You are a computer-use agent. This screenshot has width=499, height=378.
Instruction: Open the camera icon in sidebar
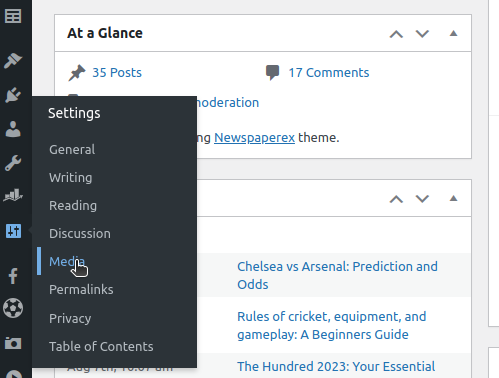click(x=13, y=343)
